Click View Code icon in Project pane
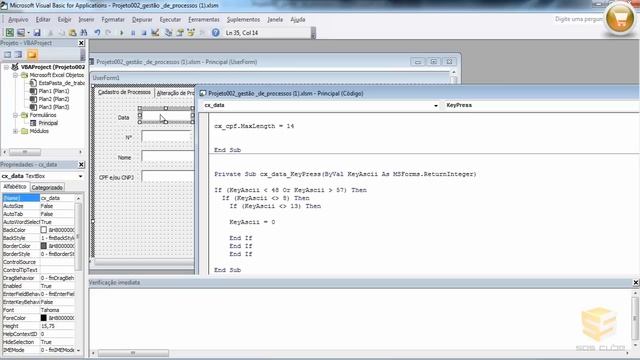640x360 pixels. pos(8,55)
